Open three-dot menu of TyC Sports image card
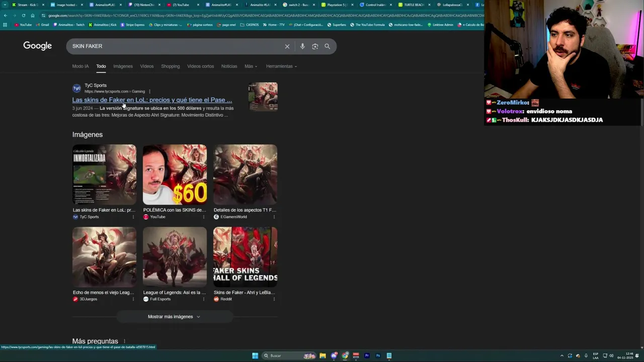This screenshot has height=362, width=644. click(133, 217)
